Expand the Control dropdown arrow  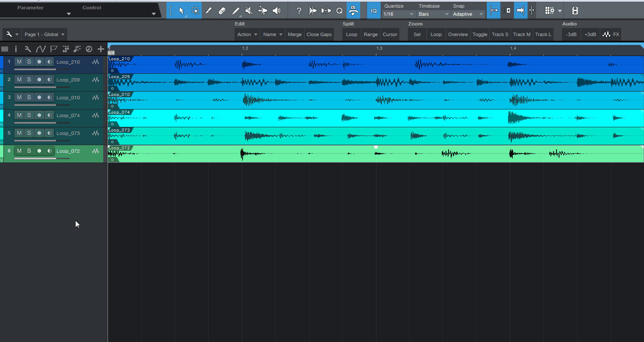(x=154, y=14)
